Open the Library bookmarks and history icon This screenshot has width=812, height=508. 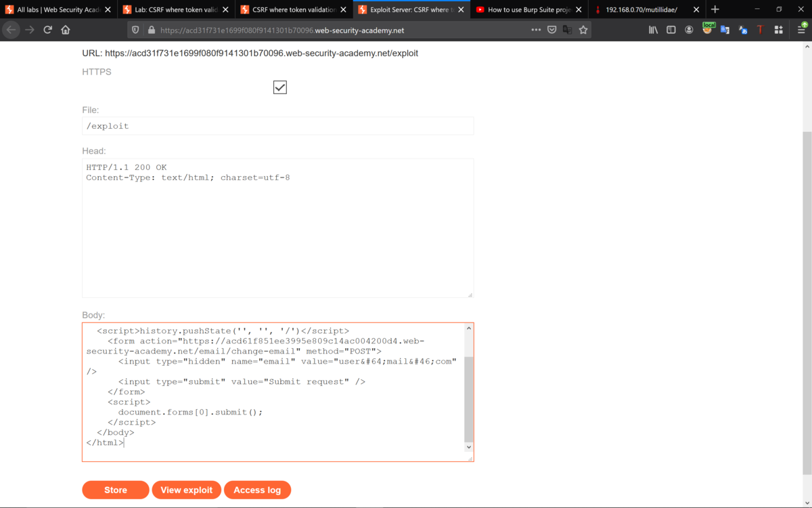[653, 30]
